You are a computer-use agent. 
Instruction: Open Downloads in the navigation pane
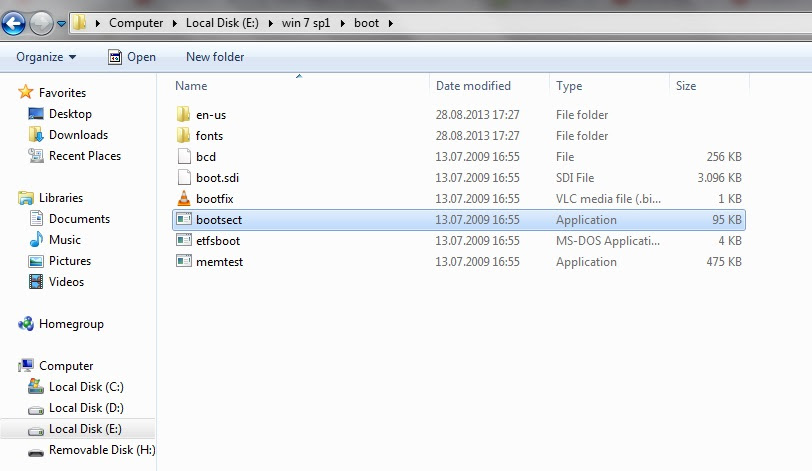click(78, 135)
